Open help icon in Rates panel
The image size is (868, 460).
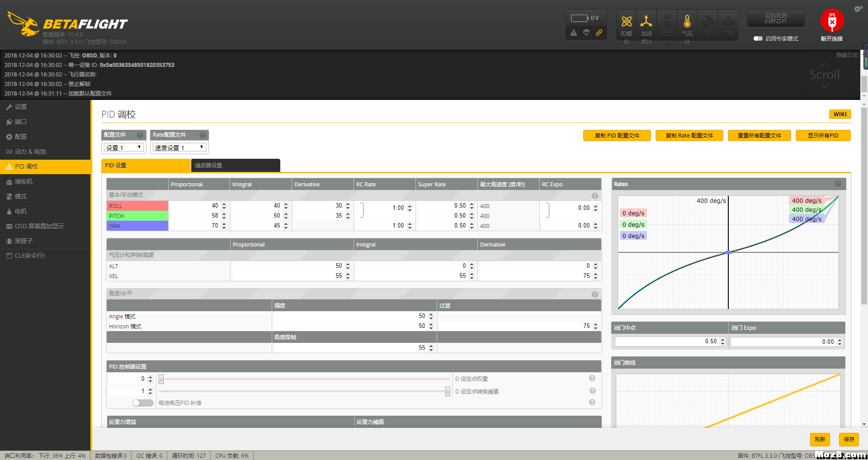pos(838,184)
